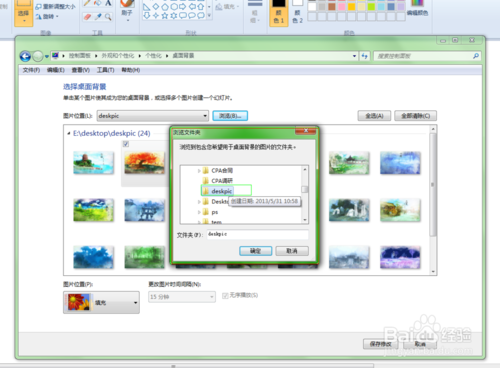Choose the down arrow shape

[146, 15]
